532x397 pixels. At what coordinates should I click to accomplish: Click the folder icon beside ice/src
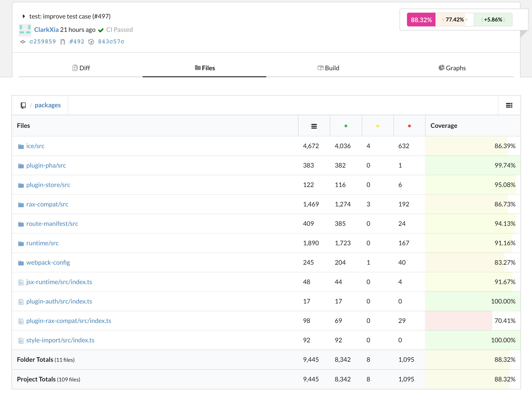[21, 146]
